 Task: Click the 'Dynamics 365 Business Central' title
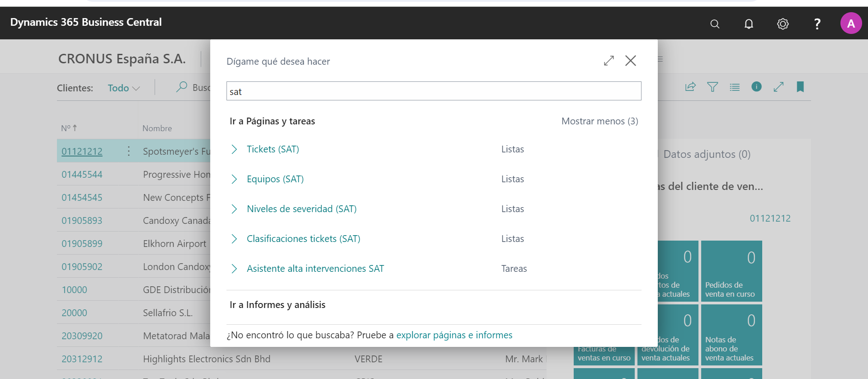click(x=86, y=22)
